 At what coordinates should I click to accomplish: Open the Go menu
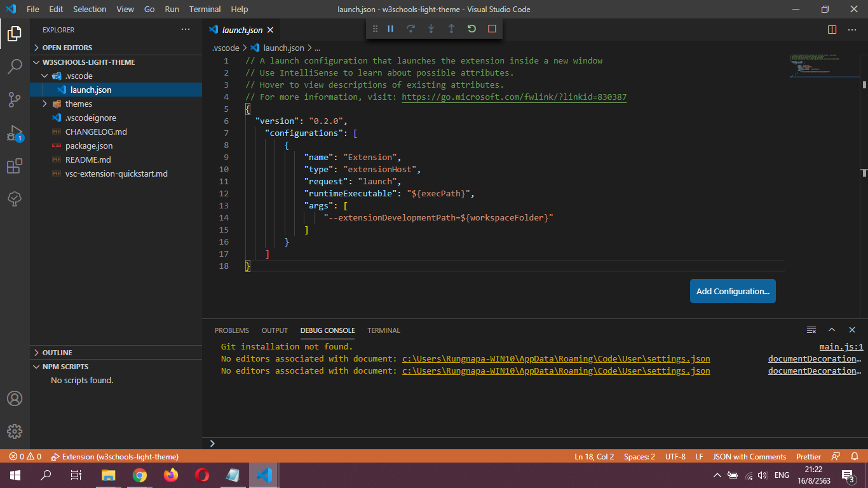click(149, 9)
